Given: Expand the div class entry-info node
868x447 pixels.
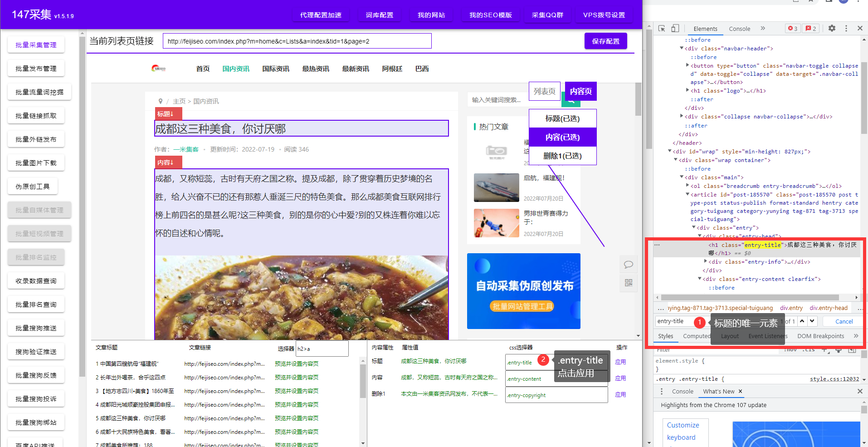Looking at the screenshot, I should 705,261.
